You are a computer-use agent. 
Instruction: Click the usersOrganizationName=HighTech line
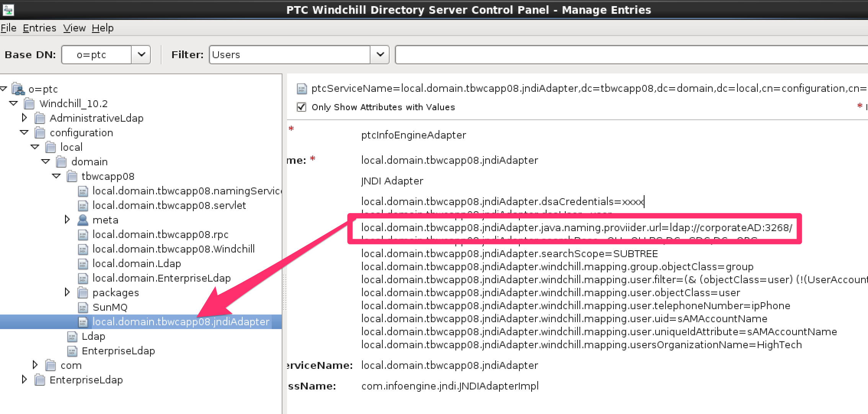581,345
